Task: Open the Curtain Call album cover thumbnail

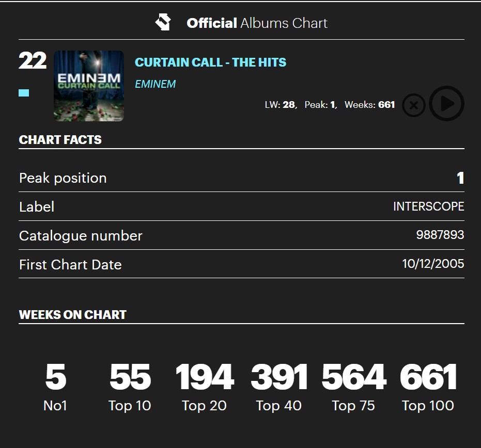Action: tap(89, 86)
